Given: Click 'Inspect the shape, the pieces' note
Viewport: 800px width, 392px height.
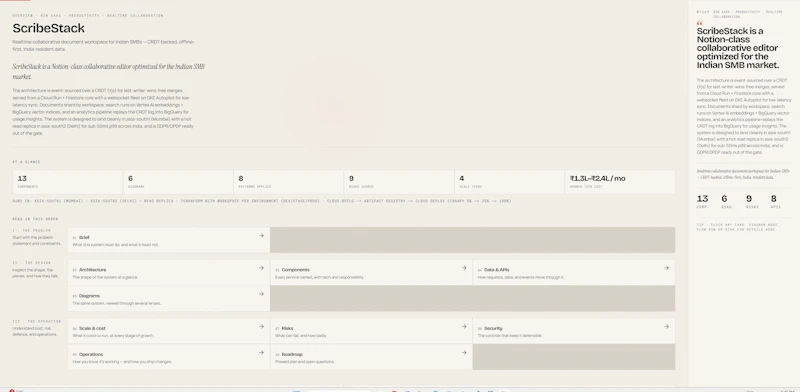Looking at the screenshot, I should coord(36,273).
